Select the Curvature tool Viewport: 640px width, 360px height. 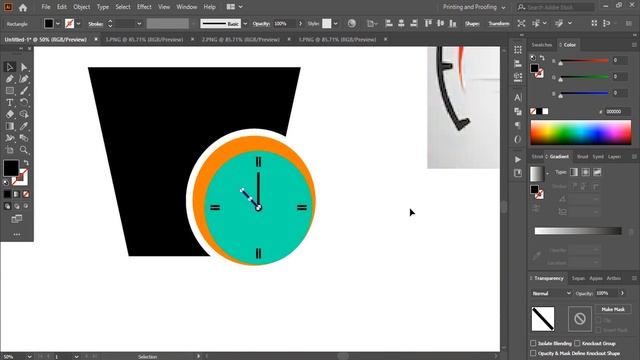[24, 79]
